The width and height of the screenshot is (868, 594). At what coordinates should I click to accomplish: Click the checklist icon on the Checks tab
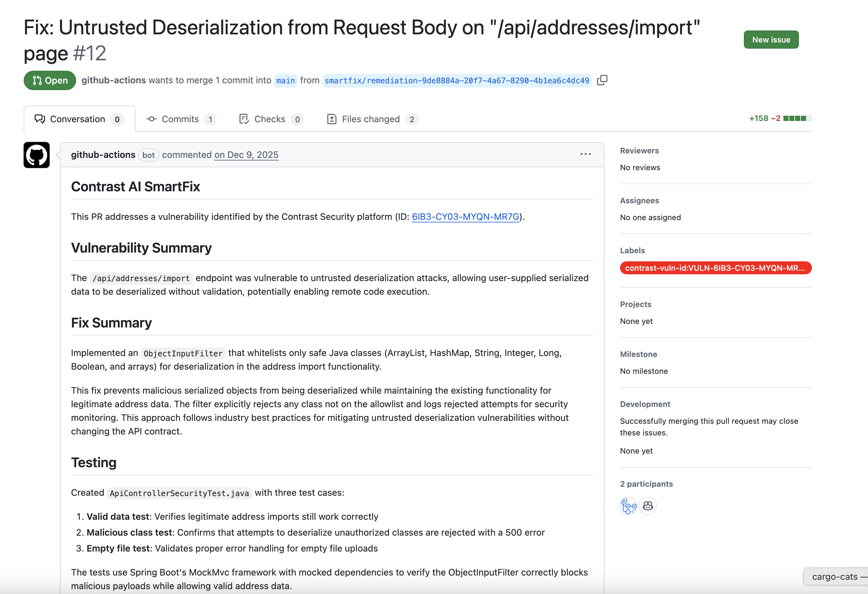(244, 119)
